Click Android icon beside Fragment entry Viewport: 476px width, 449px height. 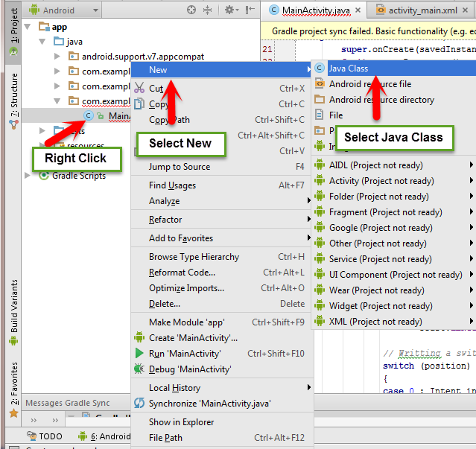point(320,211)
